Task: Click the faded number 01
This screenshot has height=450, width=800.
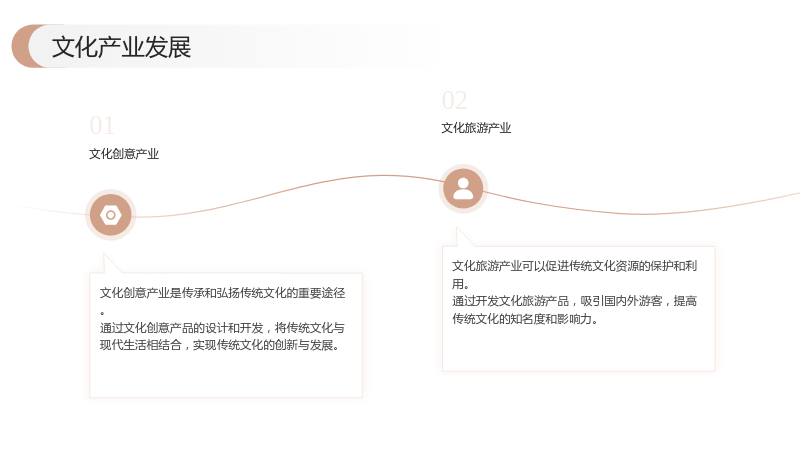Action: point(102,126)
